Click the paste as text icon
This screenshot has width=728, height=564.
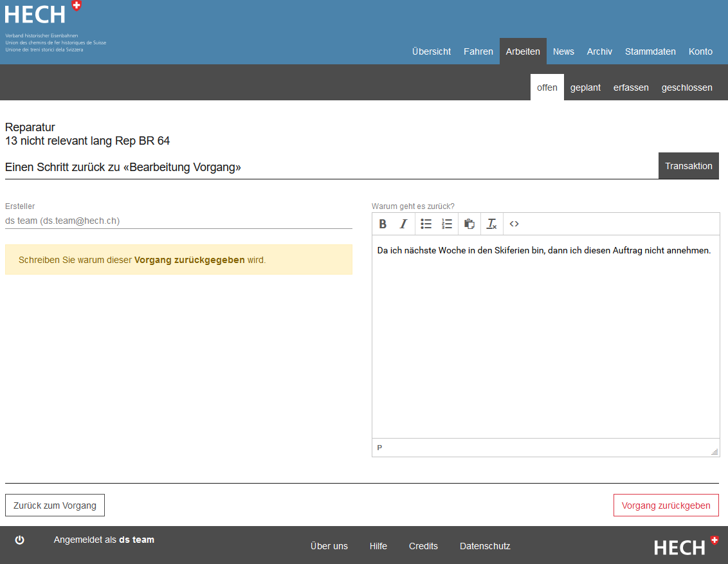[x=469, y=224]
